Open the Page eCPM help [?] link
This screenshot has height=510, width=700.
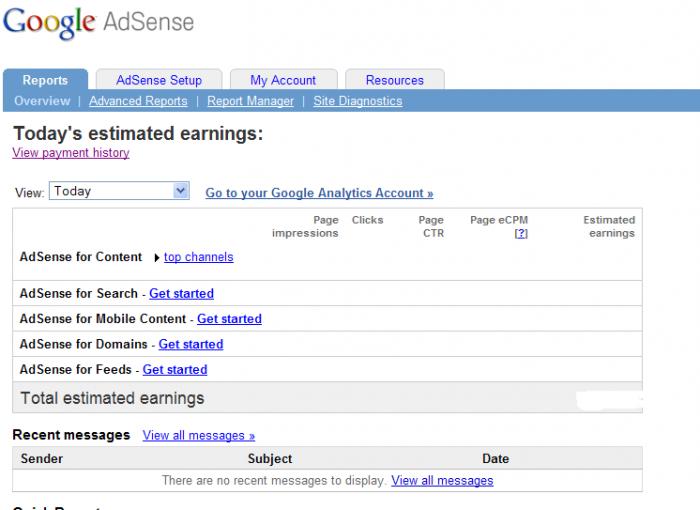tap(520, 233)
